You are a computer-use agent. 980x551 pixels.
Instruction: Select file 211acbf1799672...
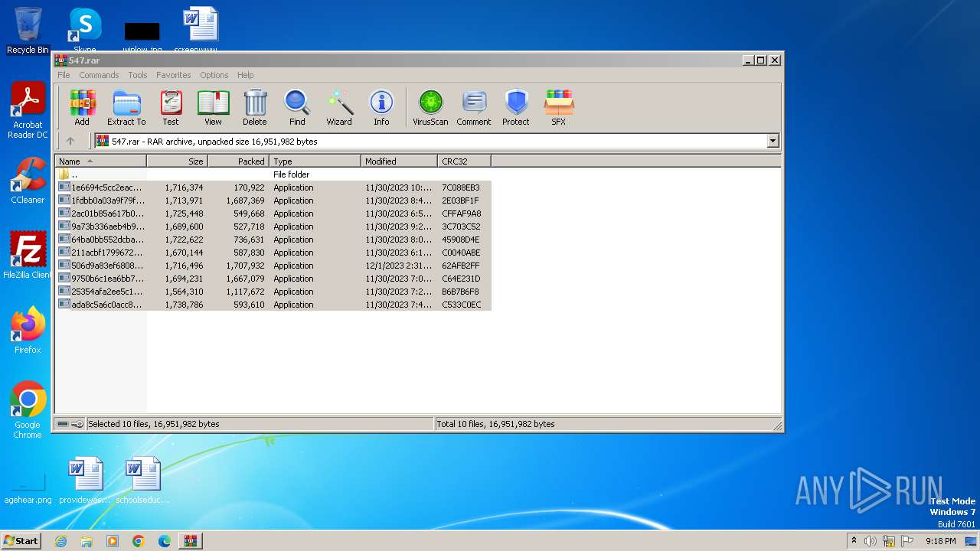273,253
